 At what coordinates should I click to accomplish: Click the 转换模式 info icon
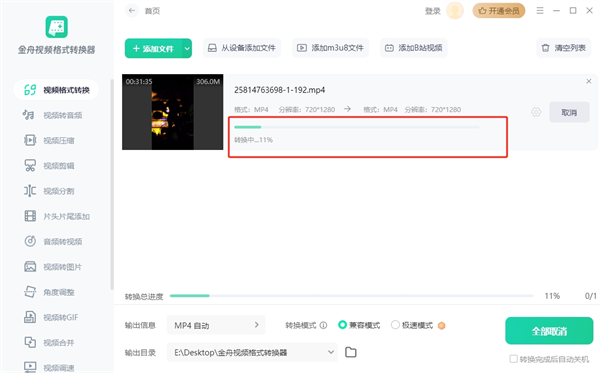pos(323,326)
